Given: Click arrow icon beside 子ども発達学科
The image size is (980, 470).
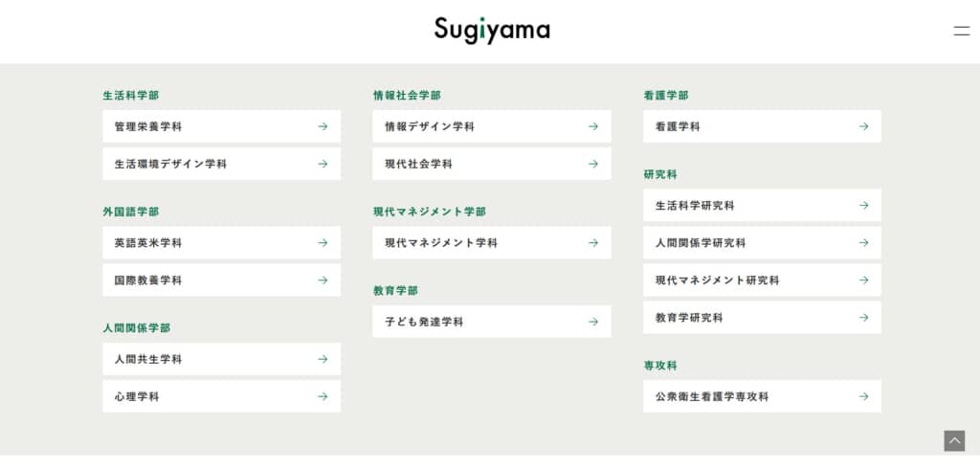Looking at the screenshot, I should click(x=593, y=322).
